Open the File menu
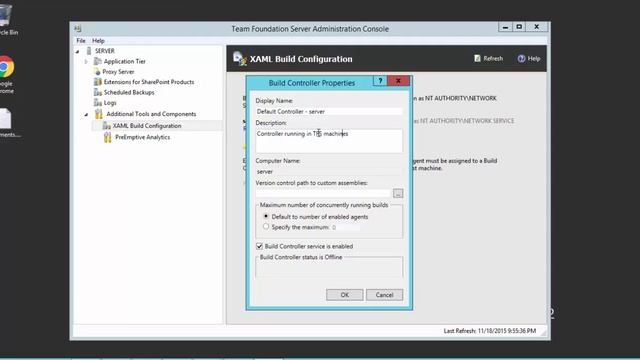640x360 pixels. pos(81,41)
